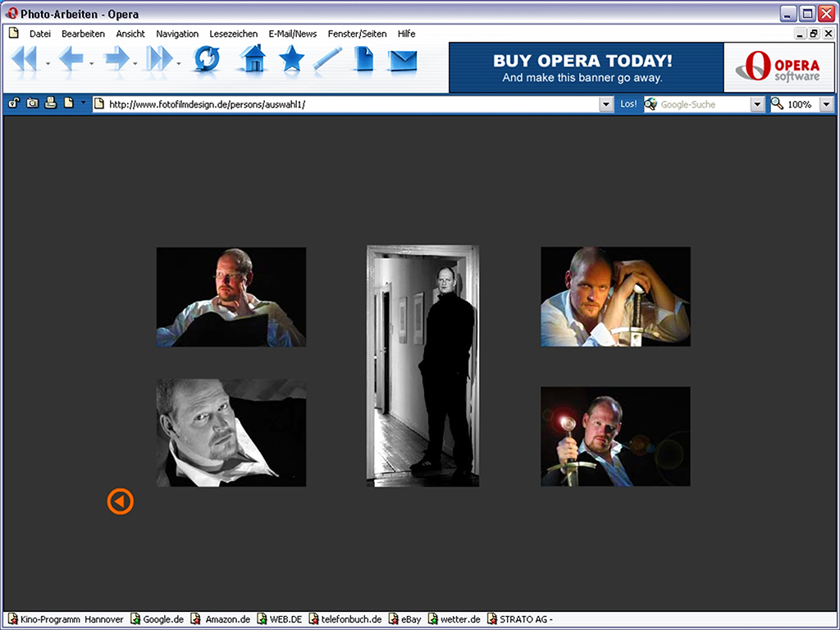840x630 pixels.
Task: Open black-and-white photo of man in hallway
Action: 422,366
